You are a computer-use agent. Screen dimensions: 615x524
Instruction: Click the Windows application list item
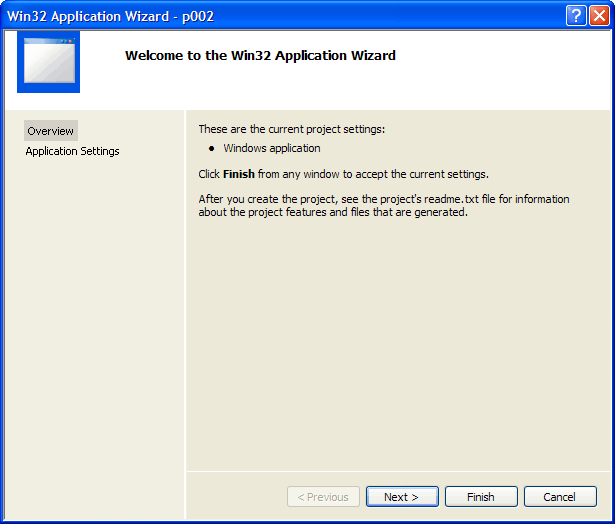[x=271, y=148]
